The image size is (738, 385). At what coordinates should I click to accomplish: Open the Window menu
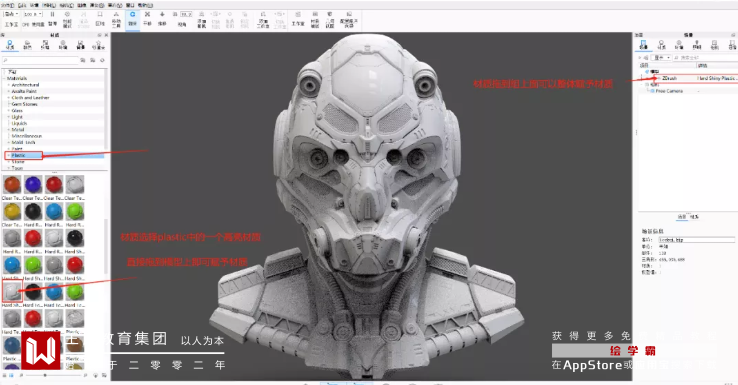coord(130,5)
